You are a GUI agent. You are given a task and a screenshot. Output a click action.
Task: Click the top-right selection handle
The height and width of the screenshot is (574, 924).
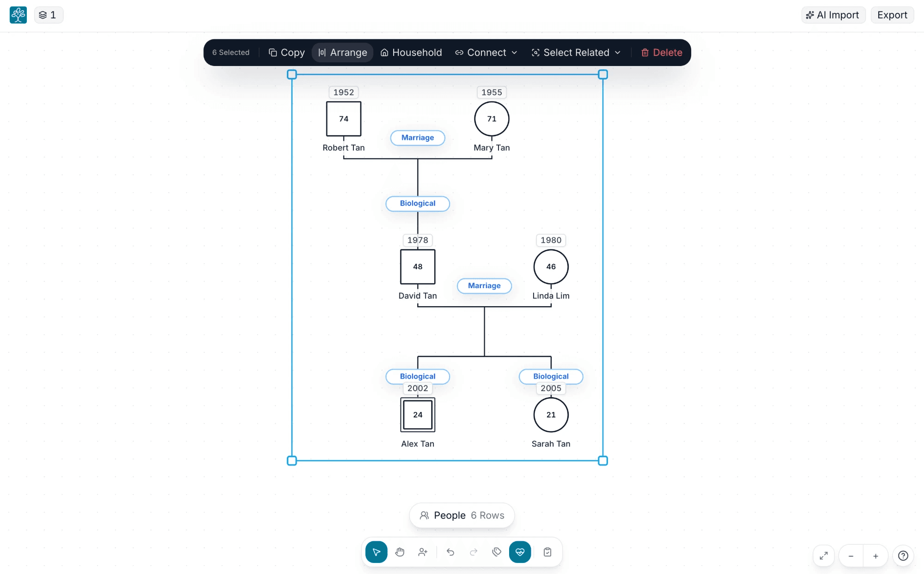point(603,74)
